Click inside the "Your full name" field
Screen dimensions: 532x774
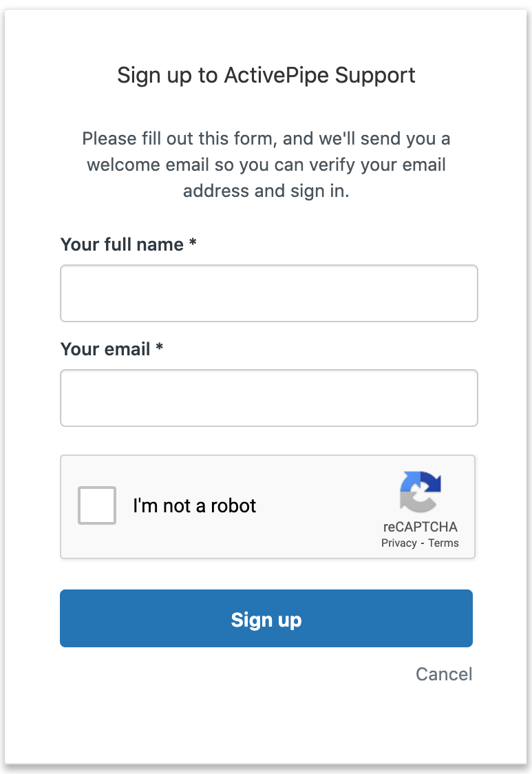click(x=268, y=293)
